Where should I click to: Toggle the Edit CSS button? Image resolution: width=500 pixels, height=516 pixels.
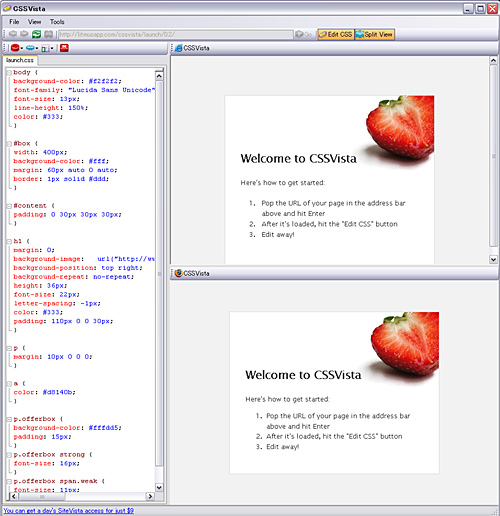(x=336, y=34)
